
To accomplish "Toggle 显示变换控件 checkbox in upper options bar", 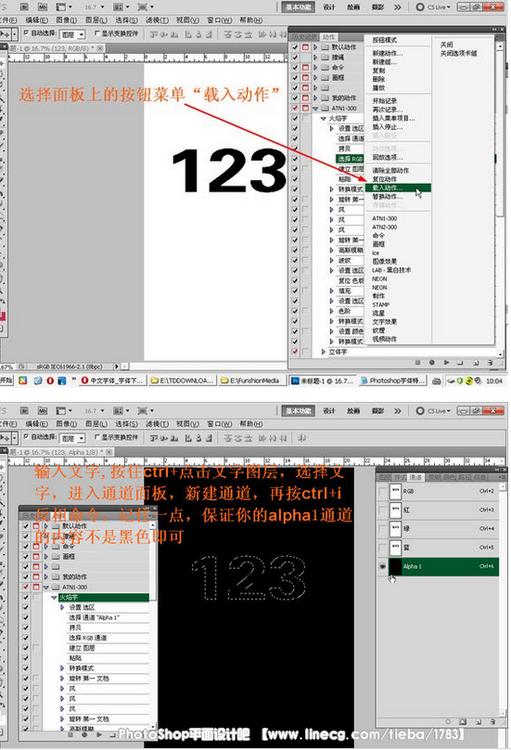I will 97,33.
